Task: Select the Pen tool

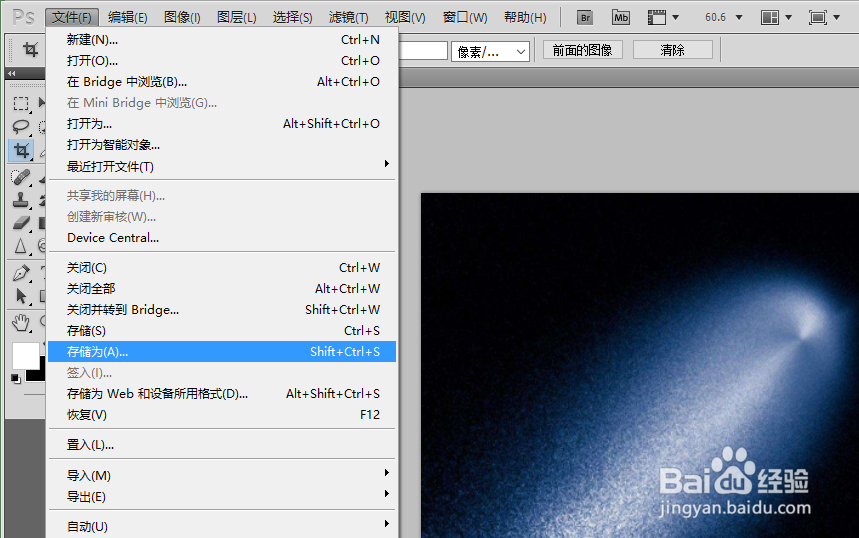Action: [x=21, y=272]
